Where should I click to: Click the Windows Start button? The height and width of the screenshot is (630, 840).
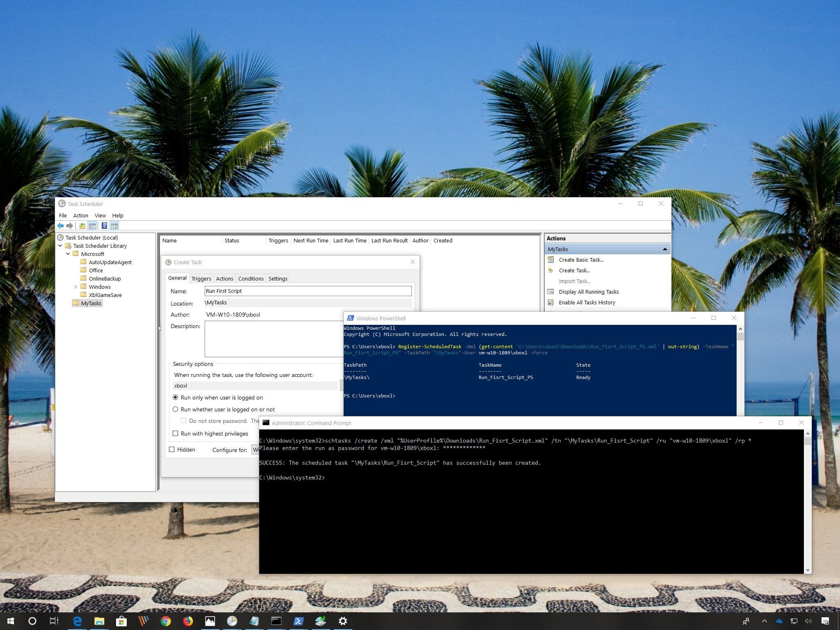10,621
